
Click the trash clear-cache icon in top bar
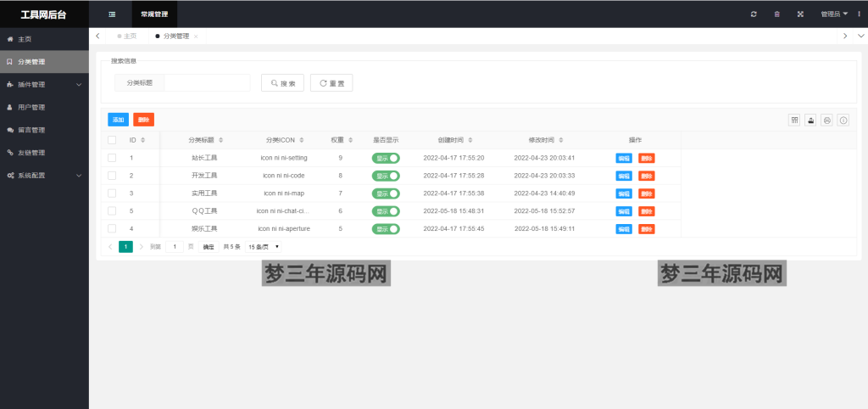click(776, 14)
